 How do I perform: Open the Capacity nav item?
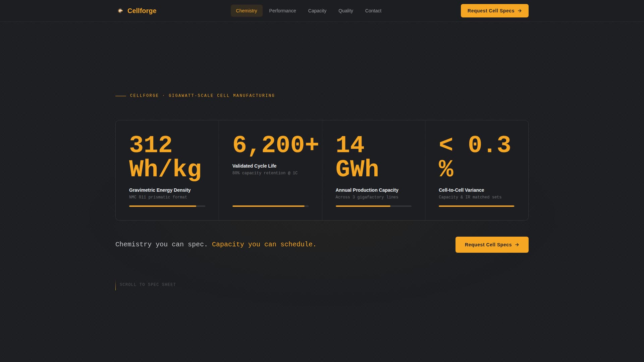[317, 10]
